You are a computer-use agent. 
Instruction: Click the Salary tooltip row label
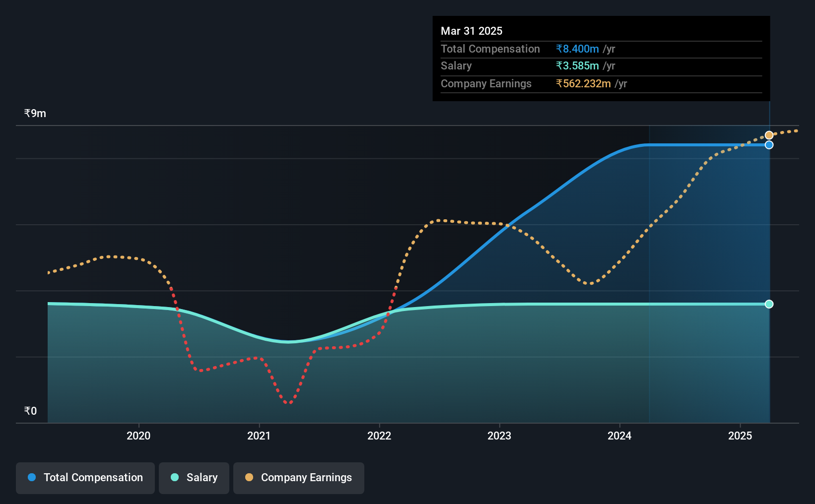click(x=456, y=65)
